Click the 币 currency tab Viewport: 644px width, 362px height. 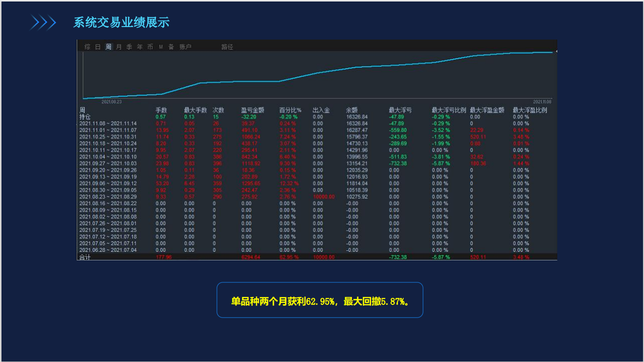coord(150,47)
